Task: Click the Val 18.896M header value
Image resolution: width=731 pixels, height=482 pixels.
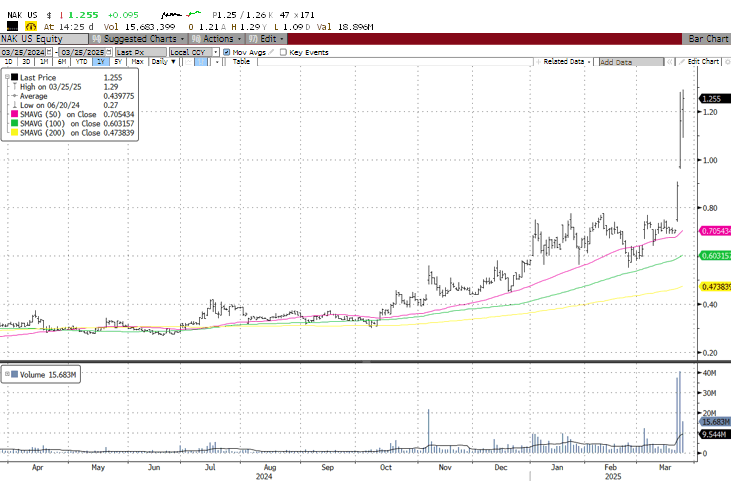Action: [x=345, y=27]
